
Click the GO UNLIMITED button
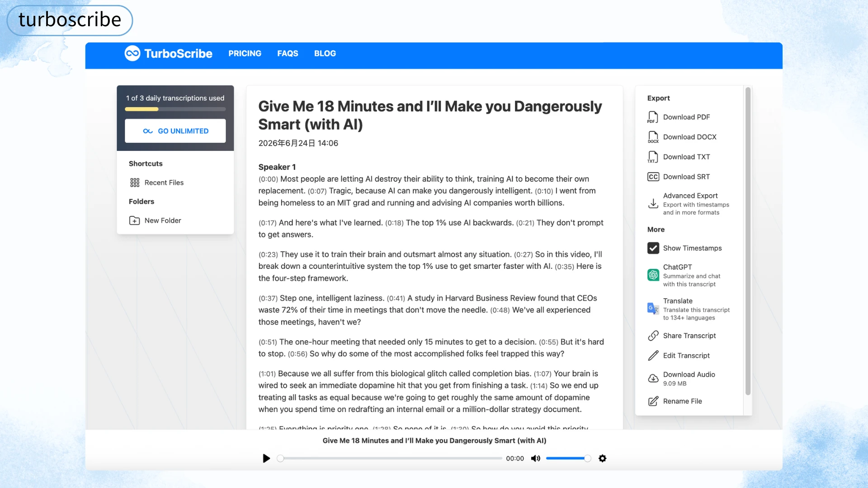175,131
